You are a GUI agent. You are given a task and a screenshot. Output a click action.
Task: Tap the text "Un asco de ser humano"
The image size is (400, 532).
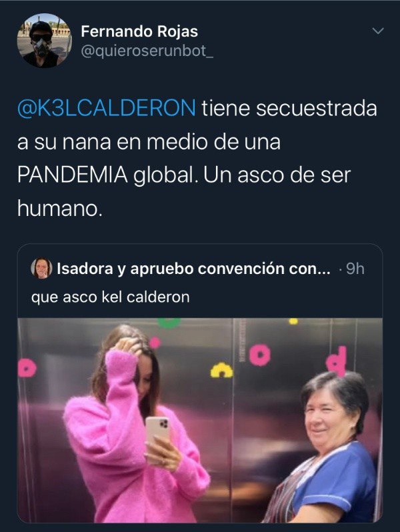click(183, 192)
